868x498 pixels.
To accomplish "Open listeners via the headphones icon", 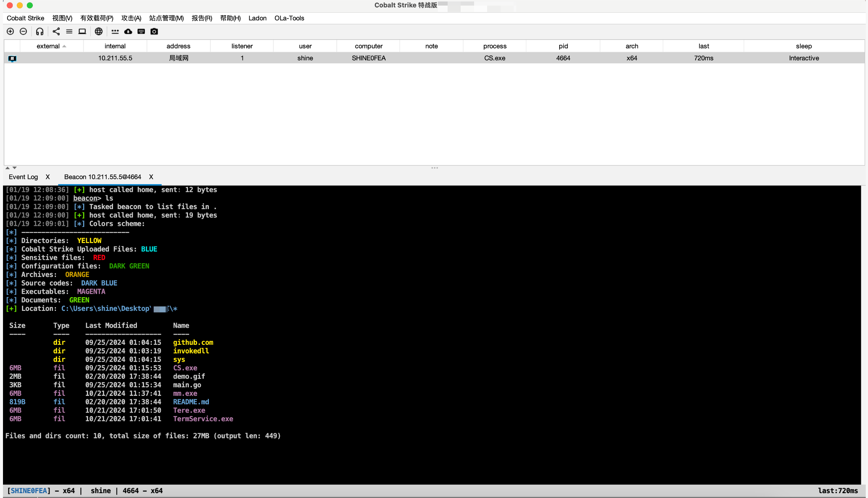I will pos(40,32).
